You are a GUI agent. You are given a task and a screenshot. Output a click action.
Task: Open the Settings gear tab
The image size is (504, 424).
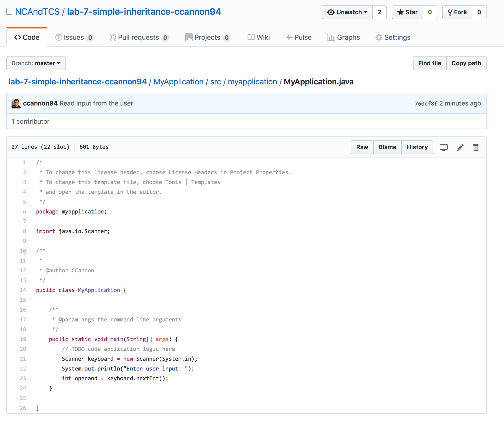coord(393,37)
